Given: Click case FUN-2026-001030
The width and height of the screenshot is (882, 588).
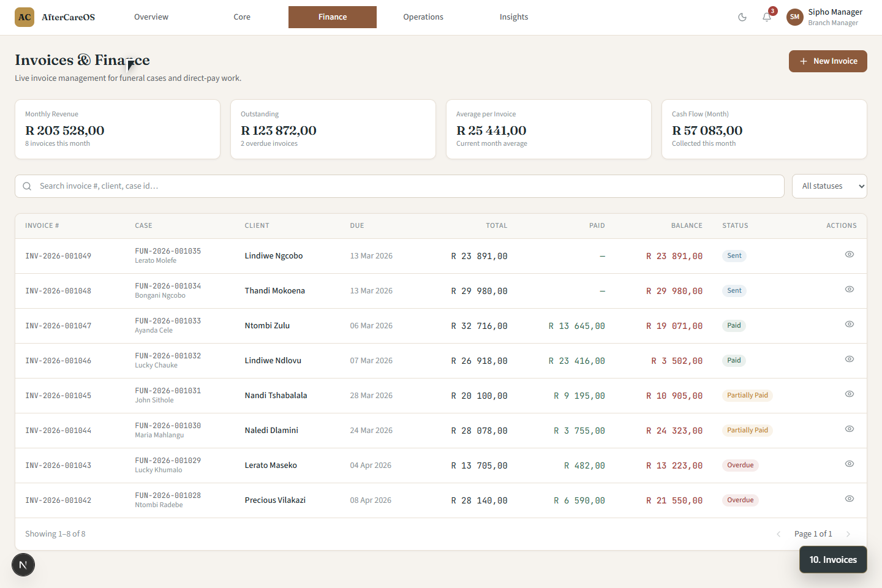Looking at the screenshot, I should click(x=168, y=426).
